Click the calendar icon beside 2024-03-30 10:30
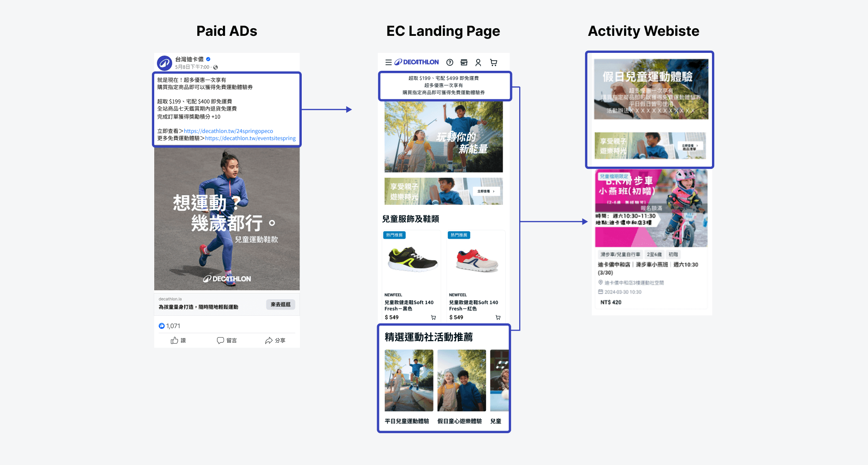868x465 pixels. [x=601, y=292]
